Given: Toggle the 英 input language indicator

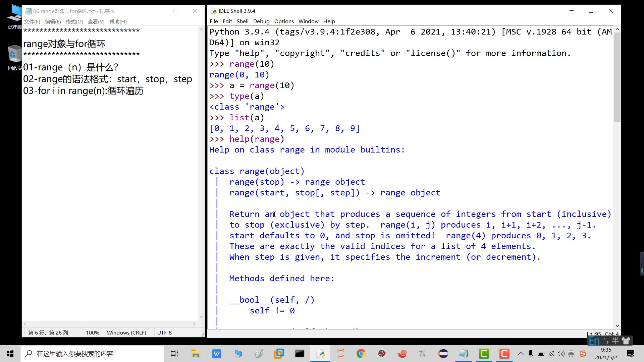Looking at the screenshot, I should (571, 354).
